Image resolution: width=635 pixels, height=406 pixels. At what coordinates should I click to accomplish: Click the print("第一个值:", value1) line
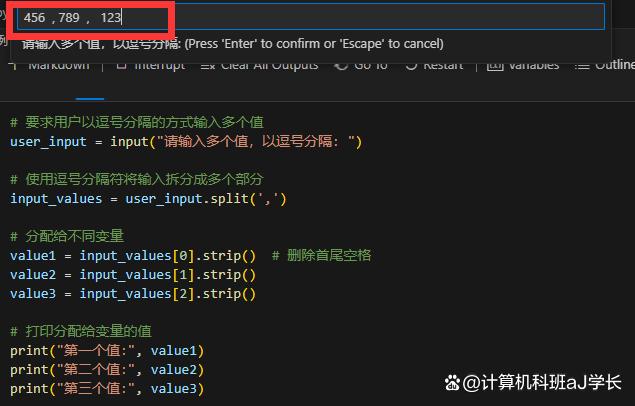pos(107,350)
